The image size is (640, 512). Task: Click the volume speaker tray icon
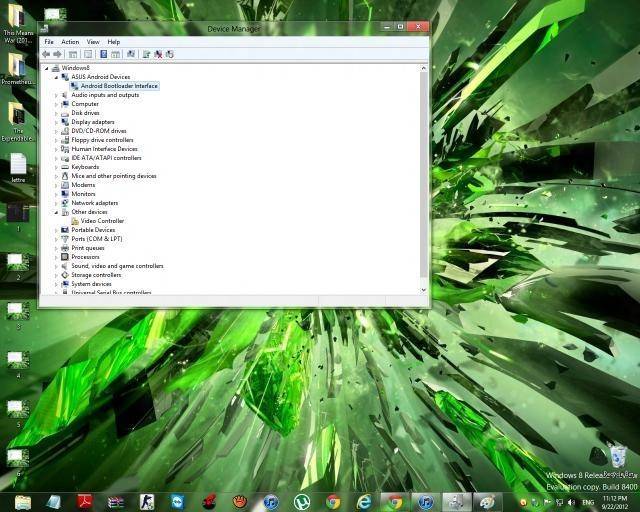tap(571, 503)
